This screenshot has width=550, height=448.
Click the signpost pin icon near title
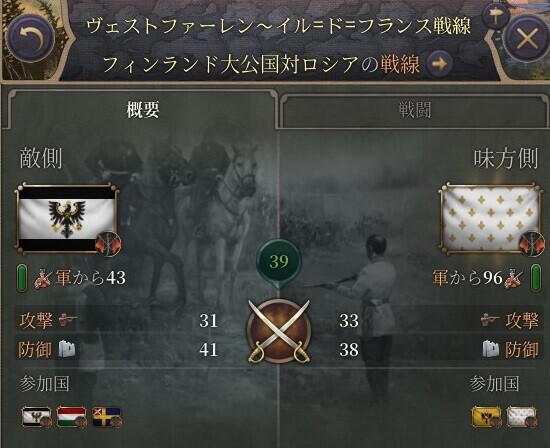(x=495, y=15)
